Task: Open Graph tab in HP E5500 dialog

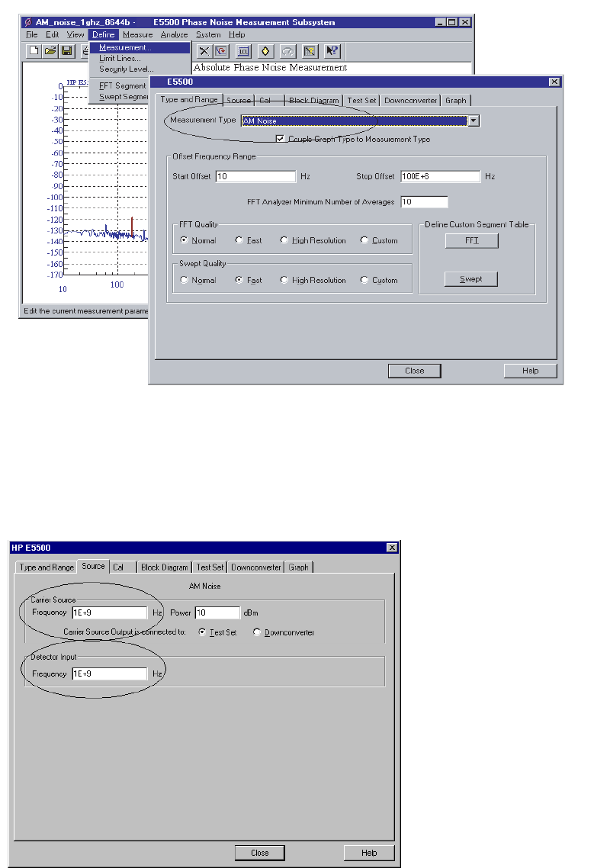Action: (298, 567)
